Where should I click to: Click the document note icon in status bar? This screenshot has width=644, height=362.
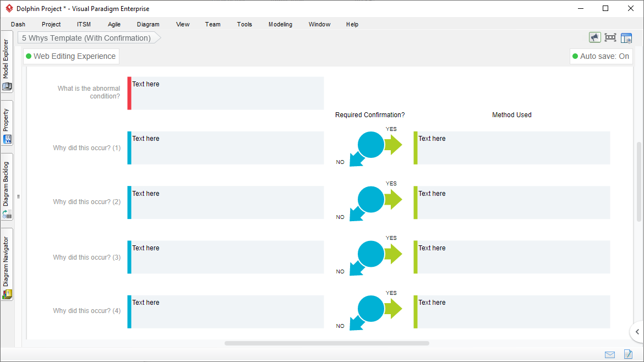point(628,354)
